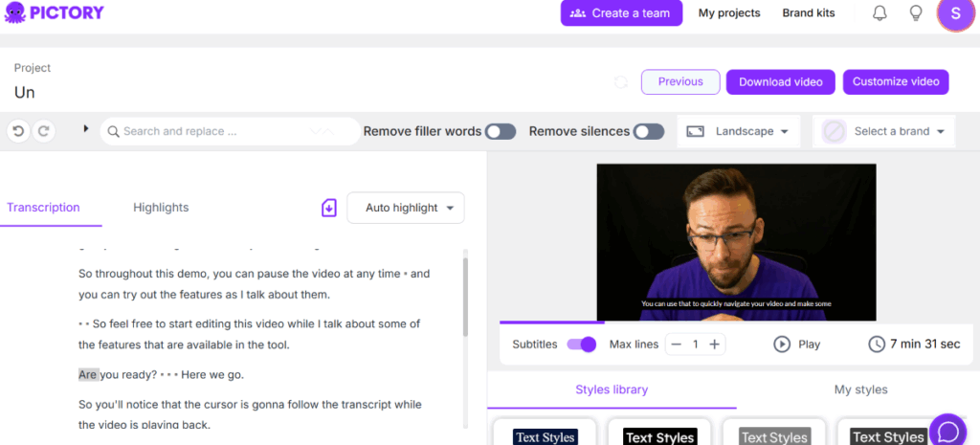Click the undo arrow icon
Viewport: 980px width, 445px height.
(18, 131)
